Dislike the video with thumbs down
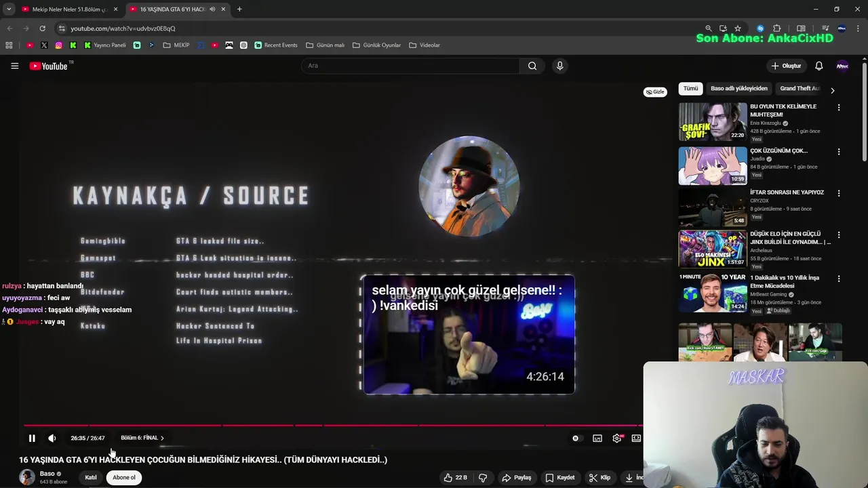 pyautogui.click(x=483, y=478)
